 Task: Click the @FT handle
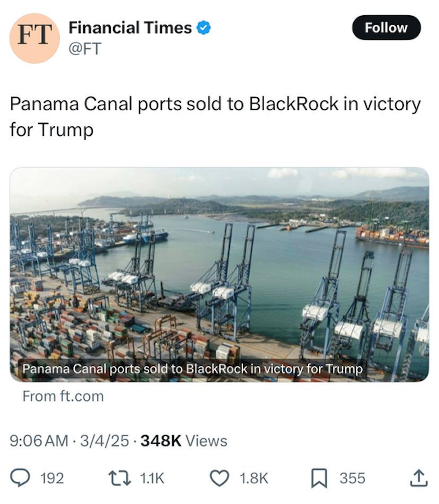(x=85, y=49)
